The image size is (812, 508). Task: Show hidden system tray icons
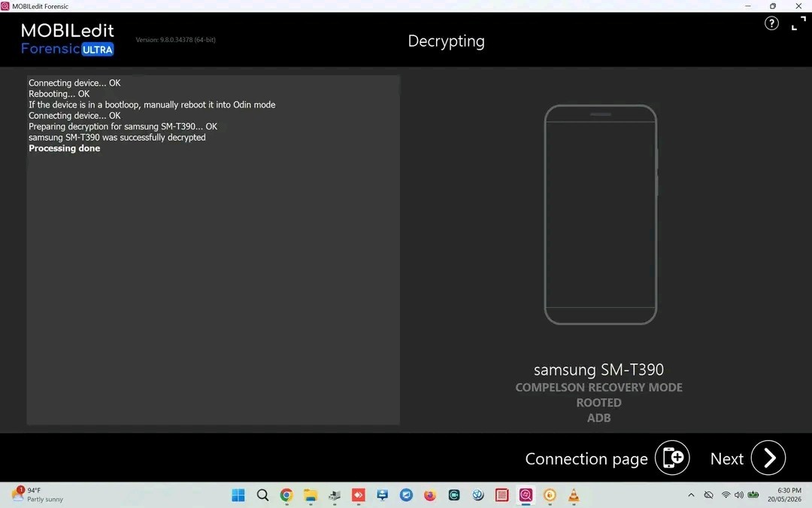[691, 495]
